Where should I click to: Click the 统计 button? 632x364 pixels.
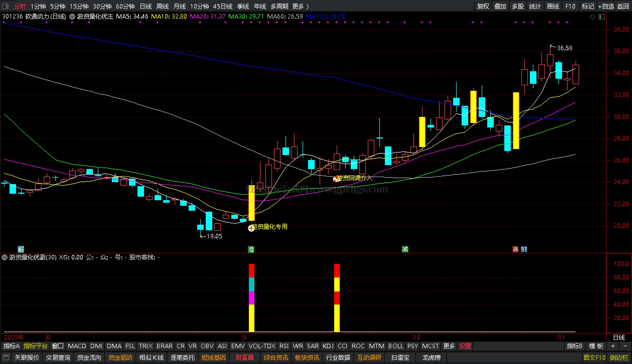click(x=535, y=6)
